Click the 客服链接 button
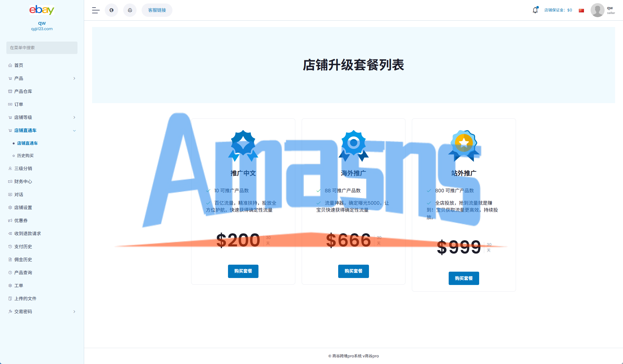 [157, 10]
